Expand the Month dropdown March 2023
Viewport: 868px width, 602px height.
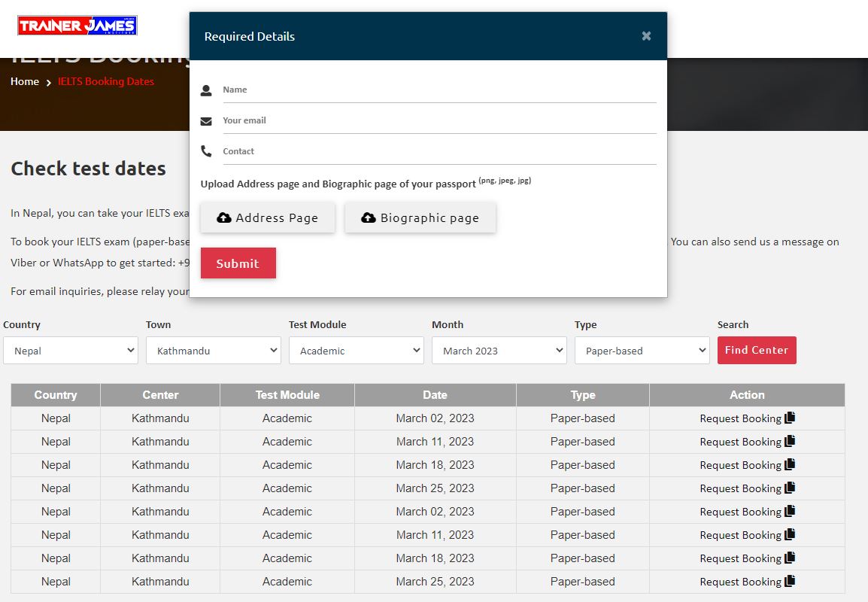coord(499,351)
